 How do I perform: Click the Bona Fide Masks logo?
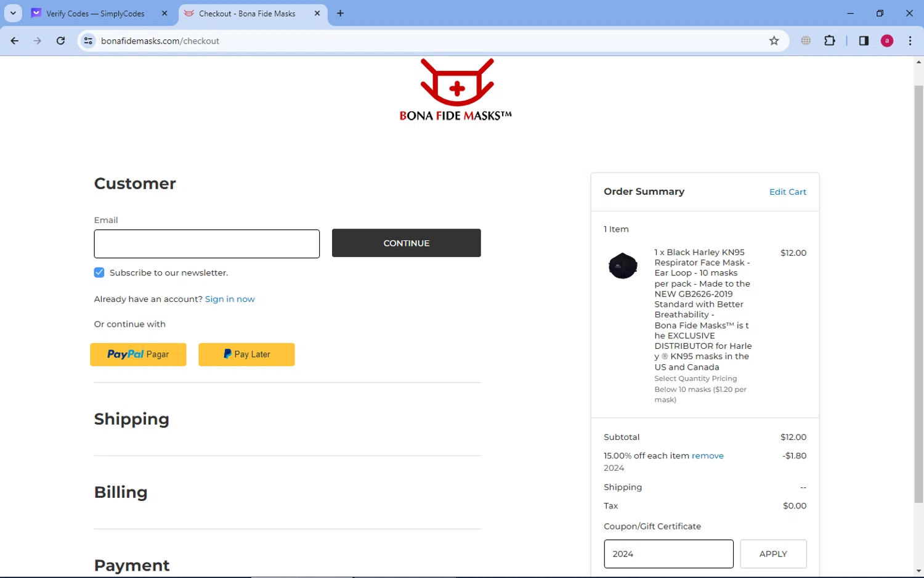(456, 90)
